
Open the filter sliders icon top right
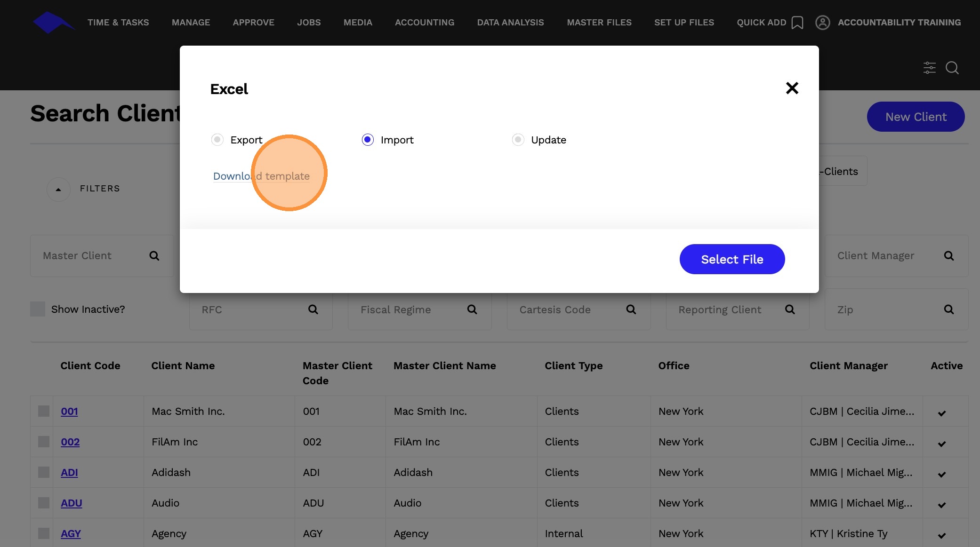(x=929, y=68)
